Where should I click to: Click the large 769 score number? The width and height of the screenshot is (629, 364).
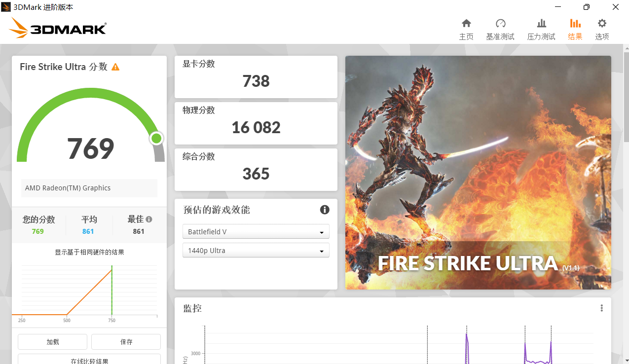click(91, 148)
